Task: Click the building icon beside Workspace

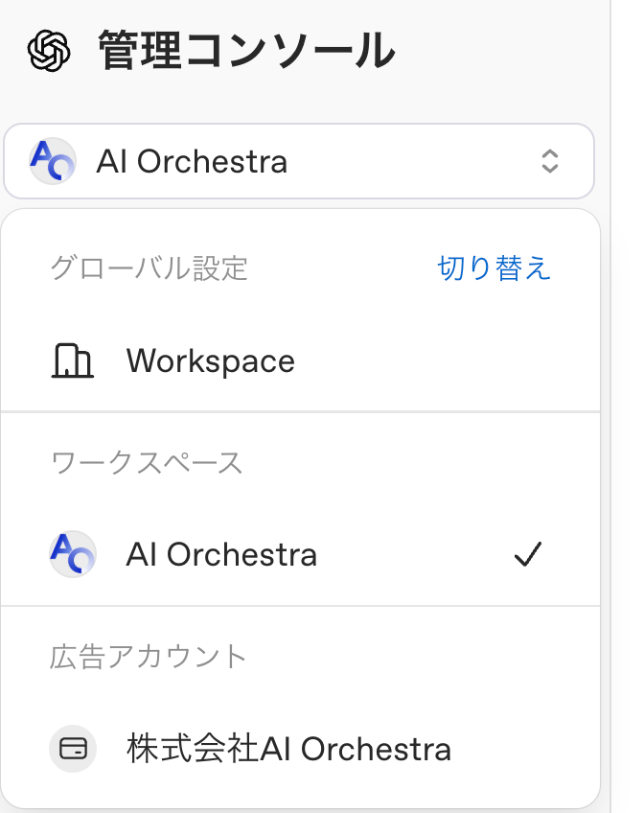Action: pos(73,360)
